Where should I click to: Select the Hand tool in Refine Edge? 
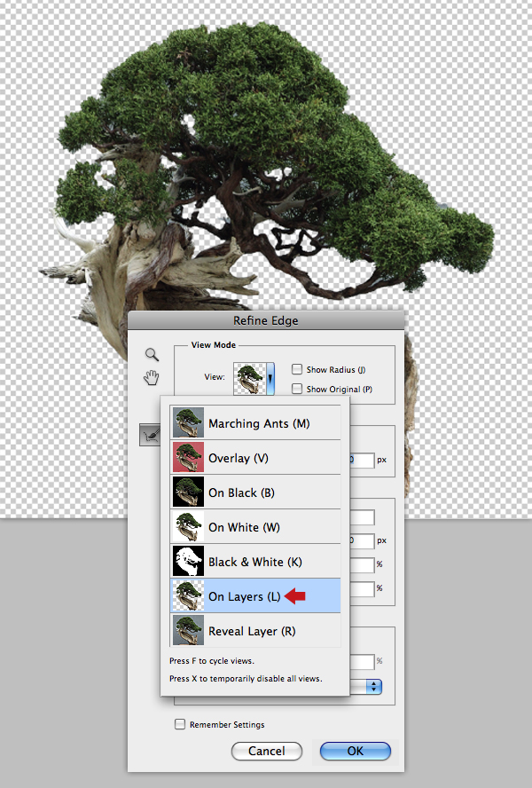(152, 377)
